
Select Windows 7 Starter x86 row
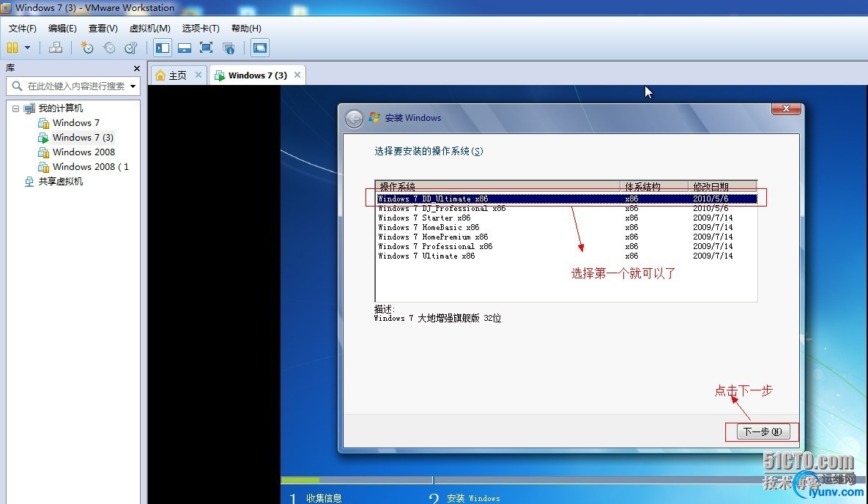[566, 218]
